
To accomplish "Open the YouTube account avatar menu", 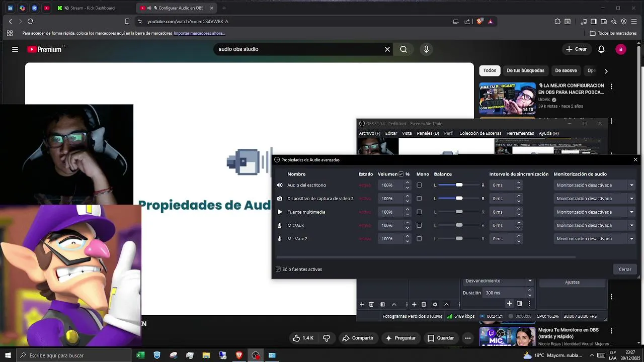I will coord(621,49).
